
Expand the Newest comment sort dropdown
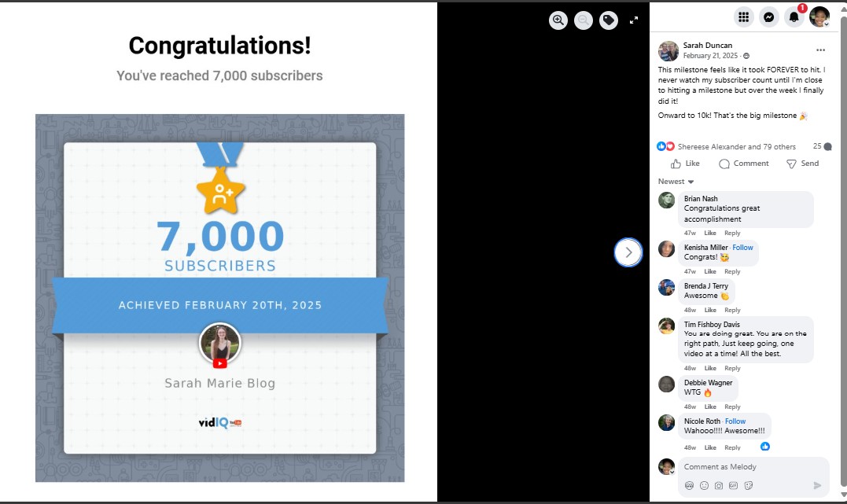click(676, 182)
